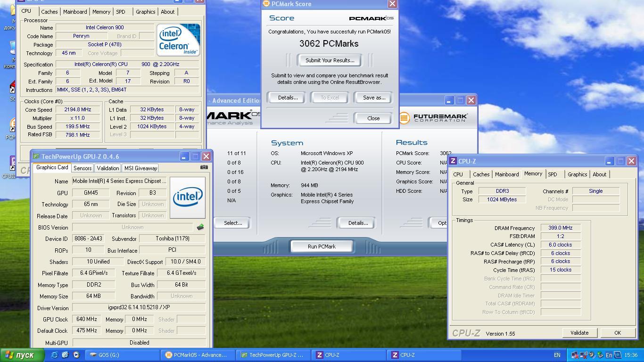Click the CAS# Latency 6.0 clocks value
Viewport: 644px width, 362px height.
[x=560, y=245]
